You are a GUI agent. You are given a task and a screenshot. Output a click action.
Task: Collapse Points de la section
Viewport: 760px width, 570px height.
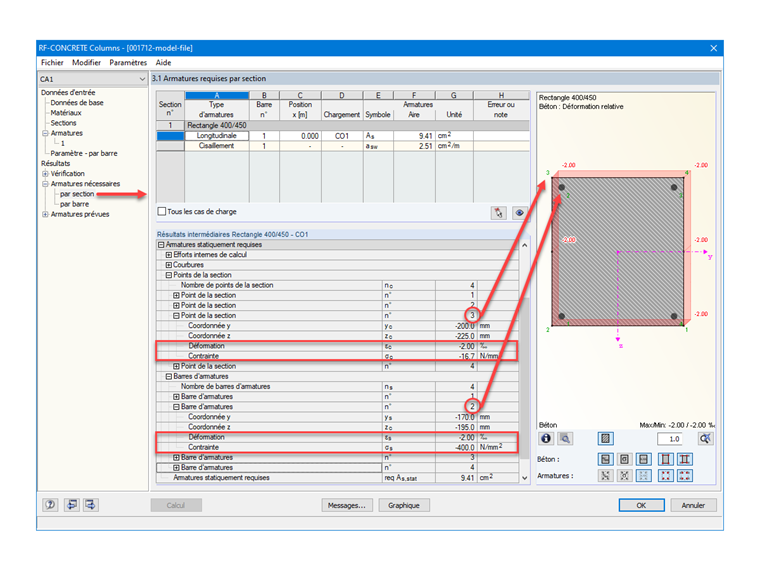pyautogui.click(x=169, y=275)
